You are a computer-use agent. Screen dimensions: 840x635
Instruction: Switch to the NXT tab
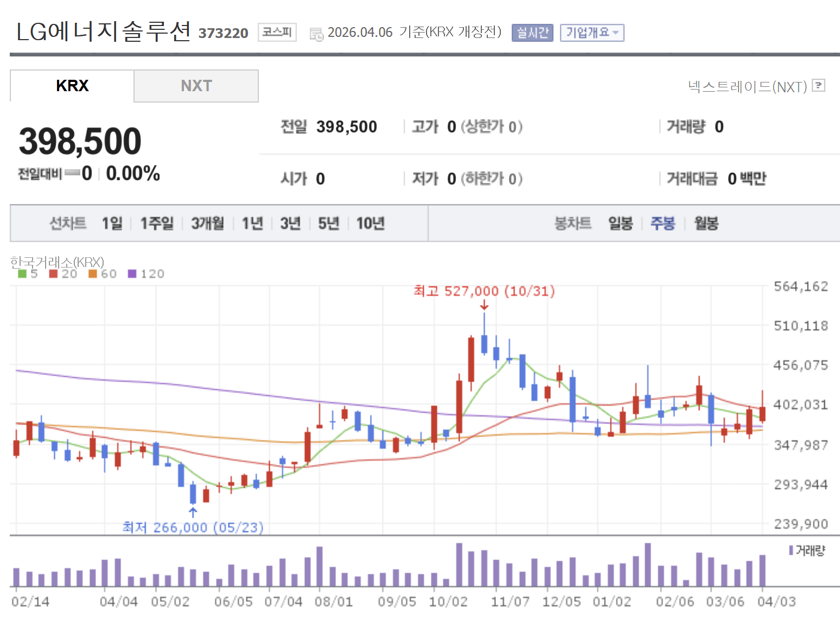point(196,86)
